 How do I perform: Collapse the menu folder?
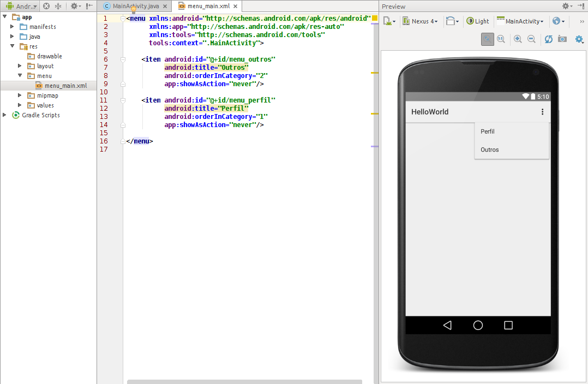(20, 75)
